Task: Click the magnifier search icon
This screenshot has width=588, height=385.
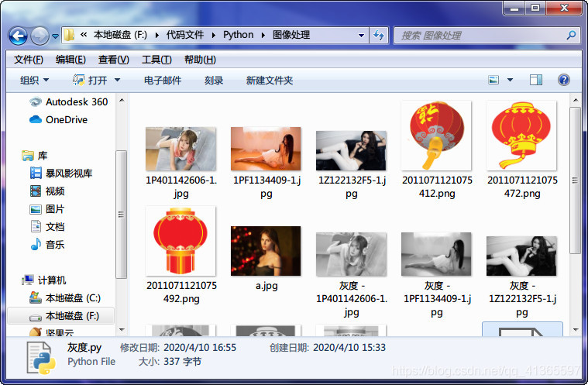Action: point(571,36)
